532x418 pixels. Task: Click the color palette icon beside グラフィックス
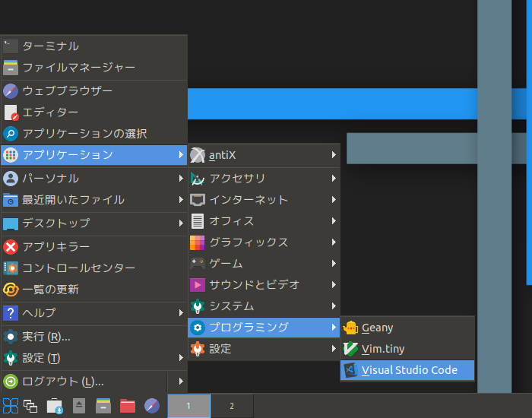click(198, 242)
